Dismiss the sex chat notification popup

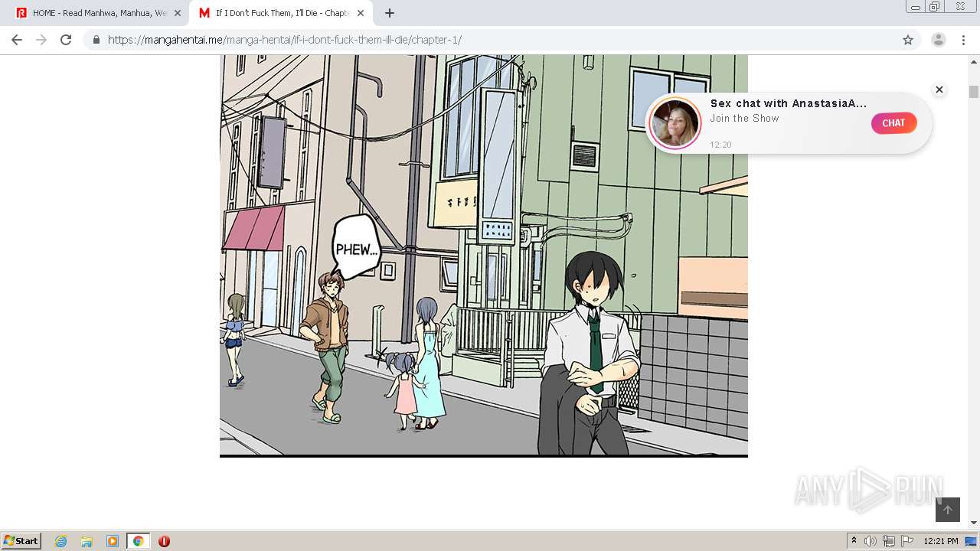(939, 90)
